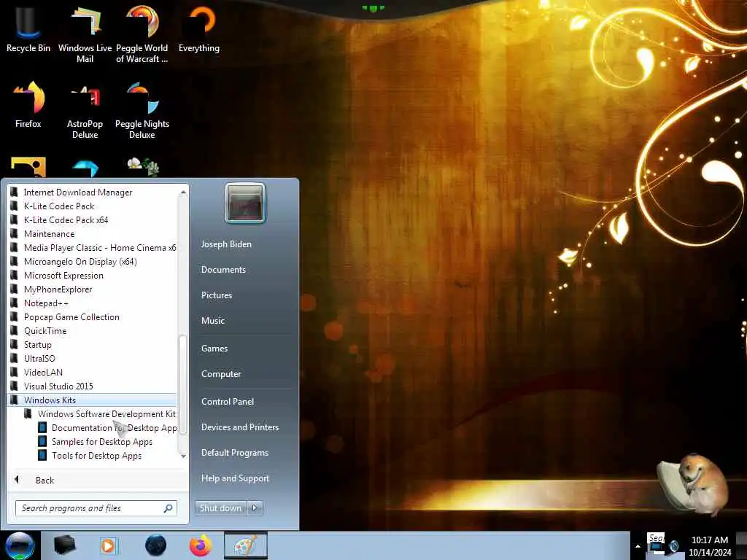Screen dimensions: 747x560
Task: Open the Shut down options arrow
Action: tap(255, 508)
